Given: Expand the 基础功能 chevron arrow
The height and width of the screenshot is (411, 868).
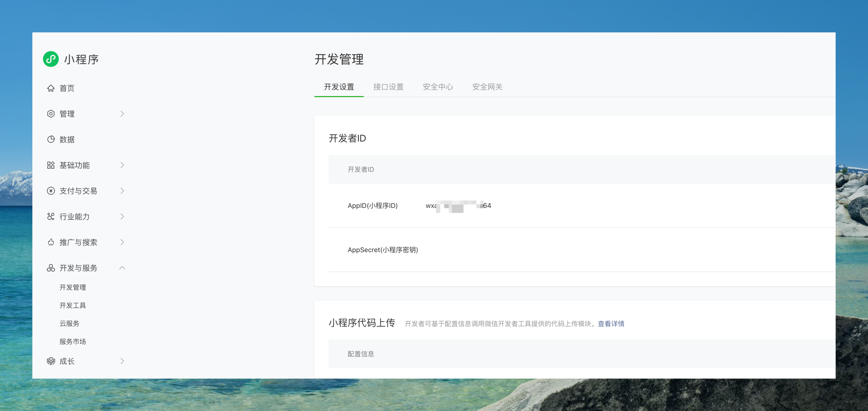Looking at the screenshot, I should pos(122,165).
